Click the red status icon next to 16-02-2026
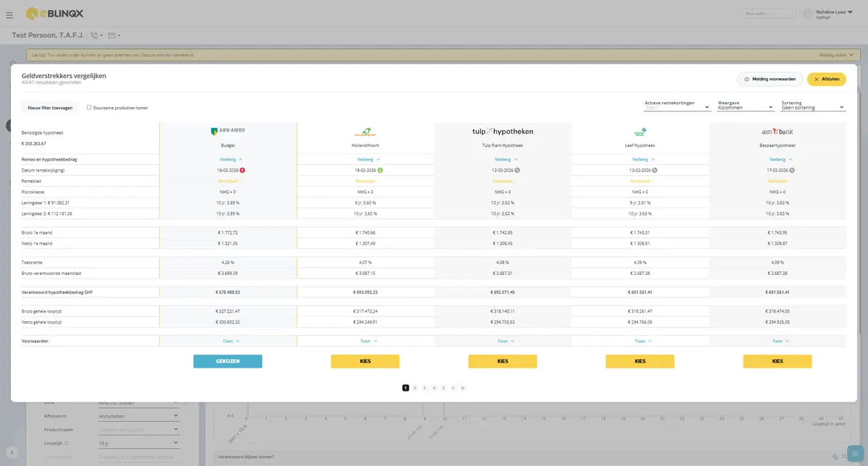The height and width of the screenshot is (466, 868). point(242,170)
